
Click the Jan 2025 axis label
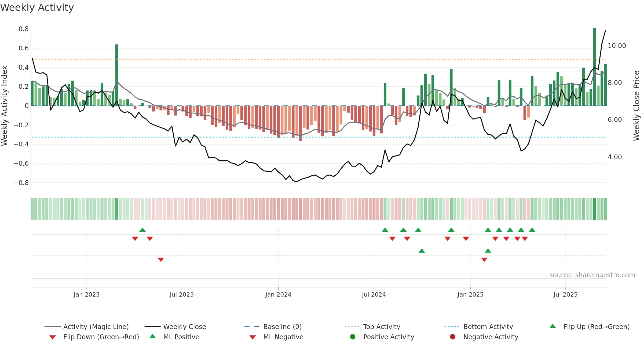coord(470,294)
